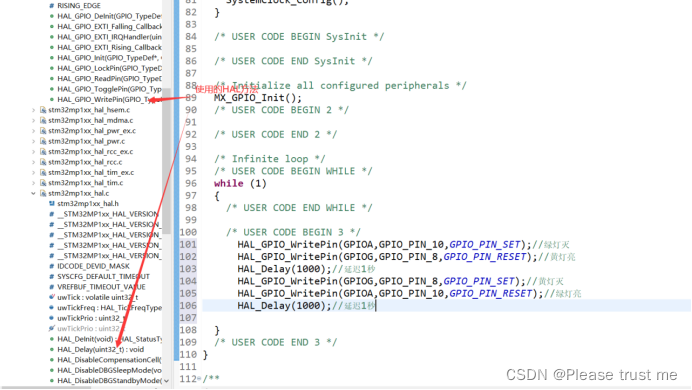692x390 pixels.
Task: Click the include icon beside stm32mp1xx_hal.h
Action: [52, 203]
